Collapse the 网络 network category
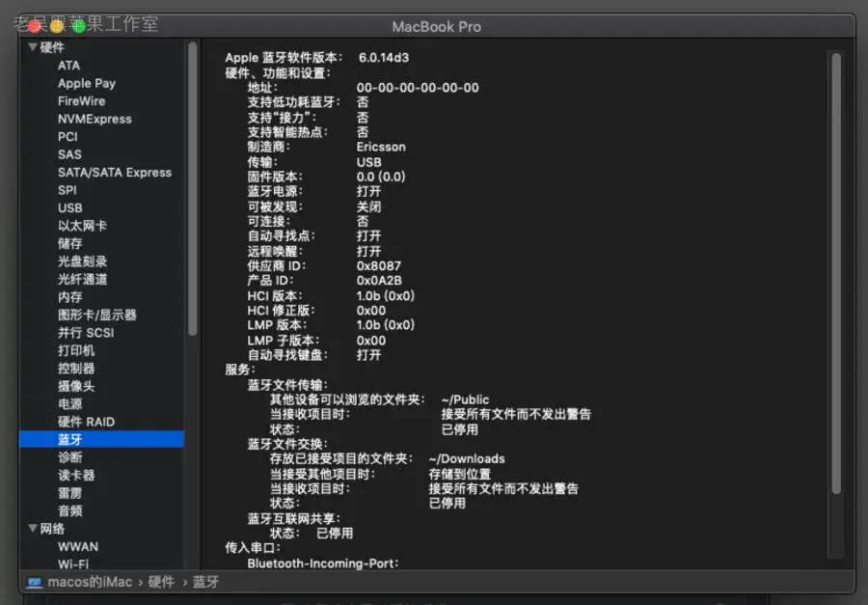 33,529
